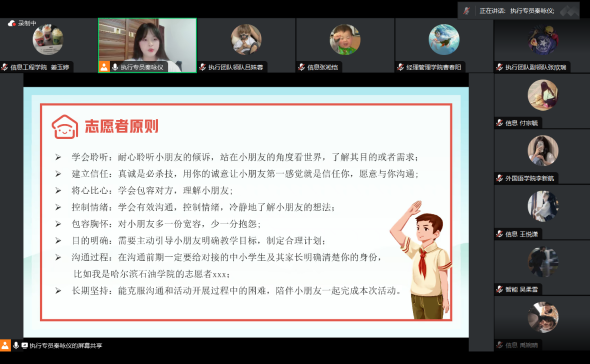Select the avatar of 信息 王悦潆

543,206
